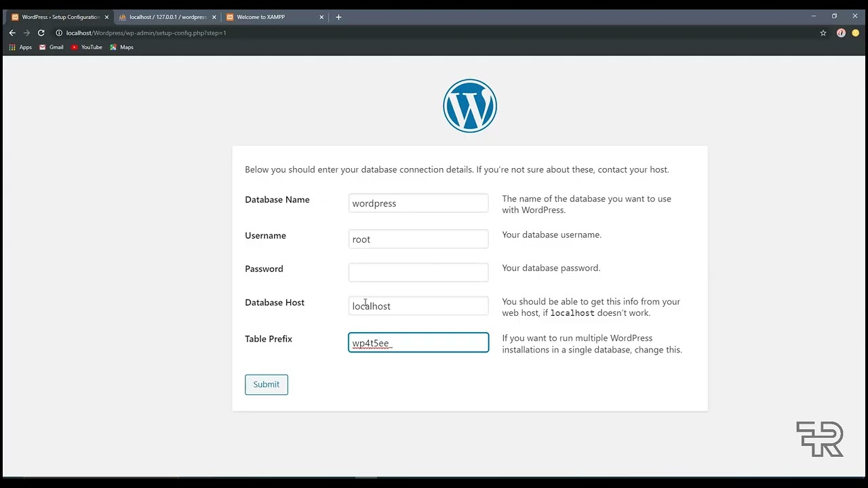Minimize the browser window
Screen dimensions: 868x488
pos(813,16)
